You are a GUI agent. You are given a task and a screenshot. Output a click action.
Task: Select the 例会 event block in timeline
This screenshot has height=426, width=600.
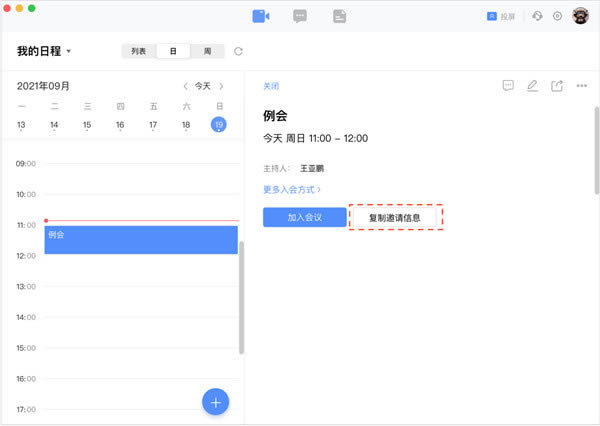click(140, 240)
